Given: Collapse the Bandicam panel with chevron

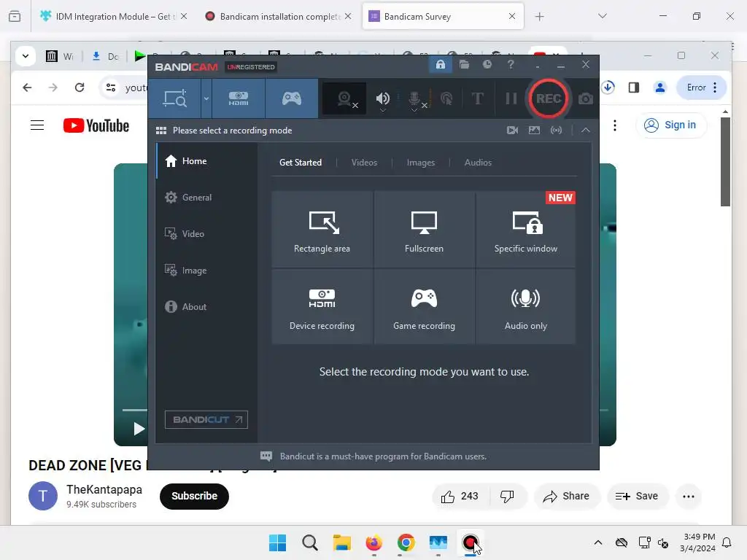Looking at the screenshot, I should (586, 130).
